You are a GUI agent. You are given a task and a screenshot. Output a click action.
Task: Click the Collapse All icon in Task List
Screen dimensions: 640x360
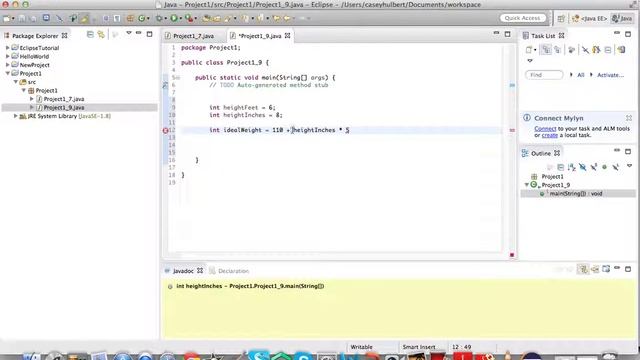tap(608, 50)
